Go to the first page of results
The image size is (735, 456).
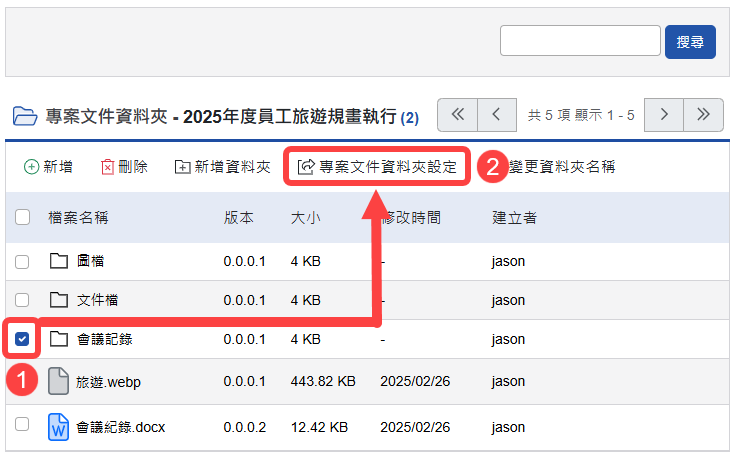[x=458, y=114]
